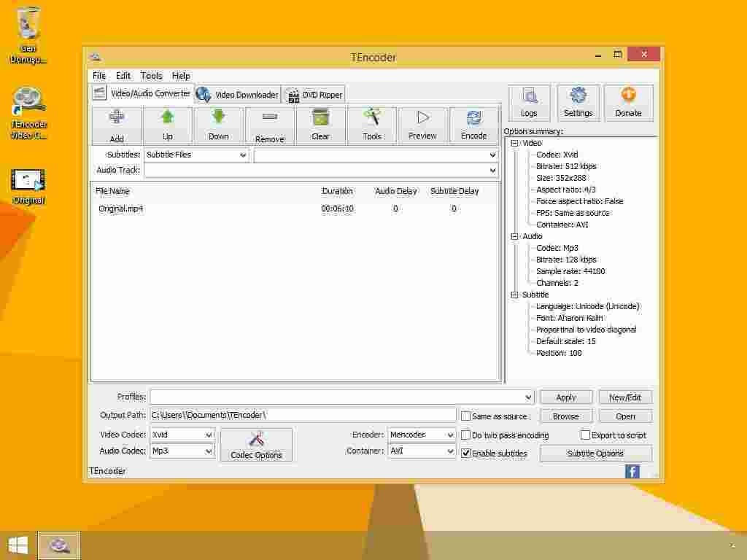The width and height of the screenshot is (747, 560).
Task: Switch to Video Downloader tab
Action: coord(237,95)
